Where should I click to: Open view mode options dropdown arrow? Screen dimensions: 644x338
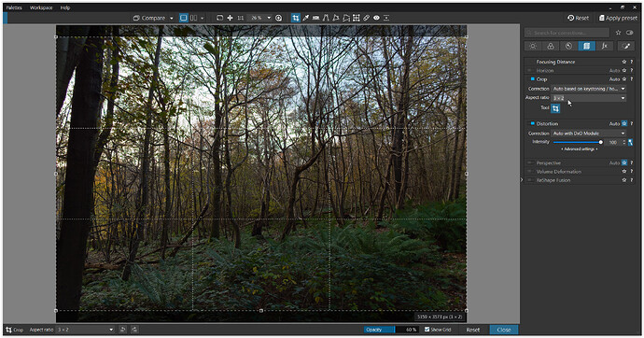pyautogui.click(x=203, y=18)
